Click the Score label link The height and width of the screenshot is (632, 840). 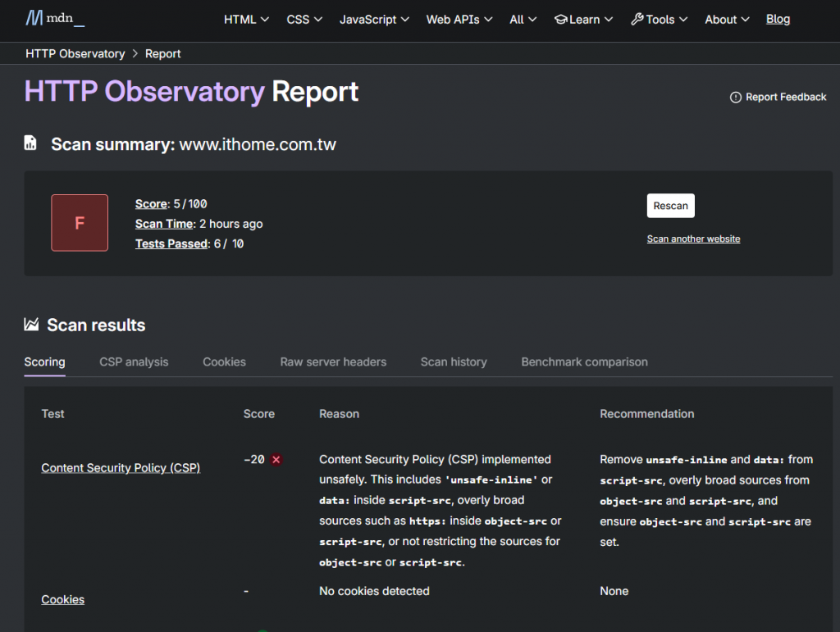tap(151, 204)
